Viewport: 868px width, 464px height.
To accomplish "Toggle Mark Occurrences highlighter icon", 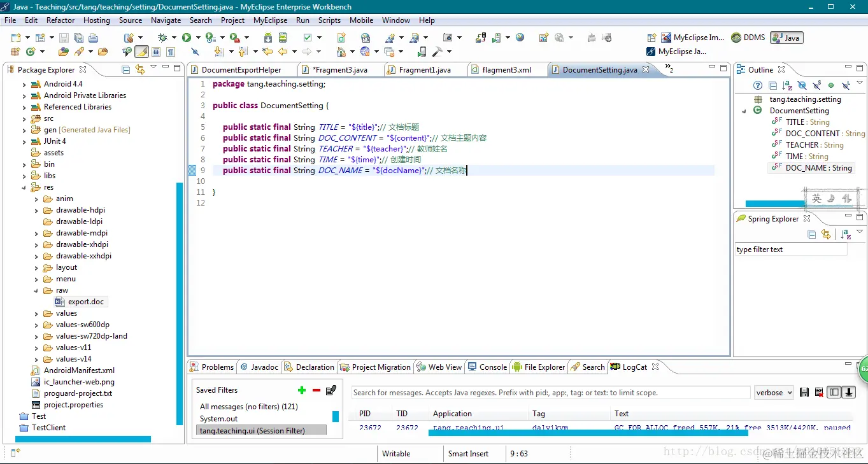I will point(141,52).
